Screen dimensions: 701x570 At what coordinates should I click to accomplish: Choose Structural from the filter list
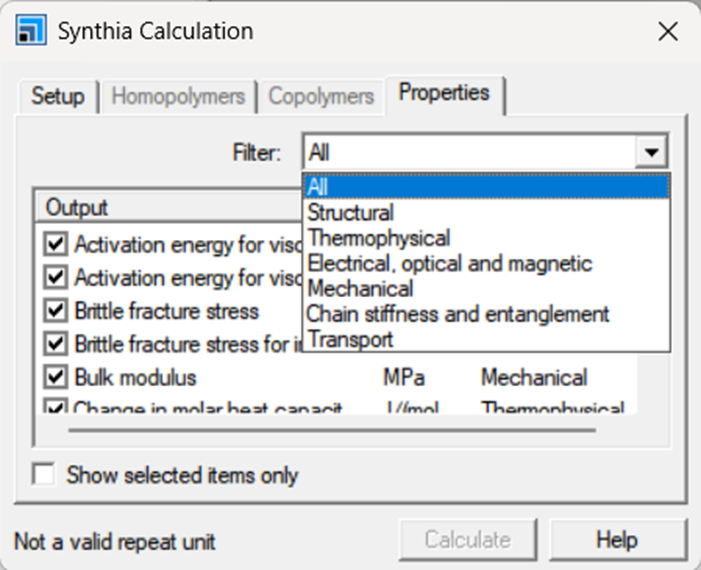tap(351, 212)
